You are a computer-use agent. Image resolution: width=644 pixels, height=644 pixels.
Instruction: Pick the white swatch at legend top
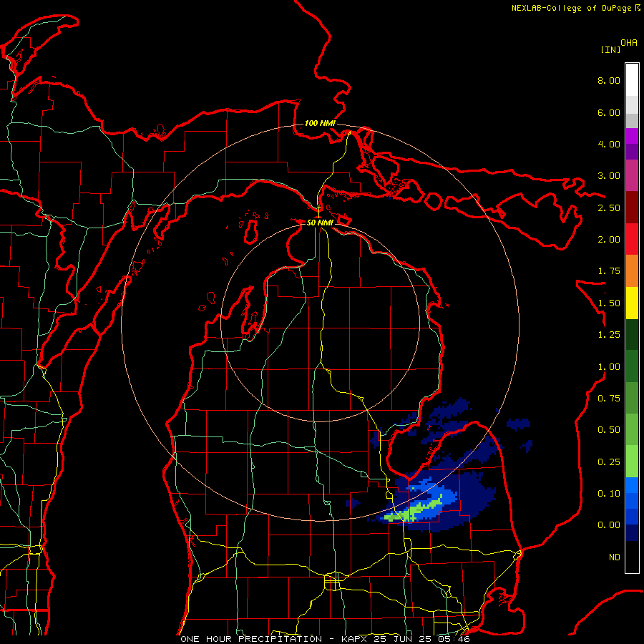click(x=632, y=80)
